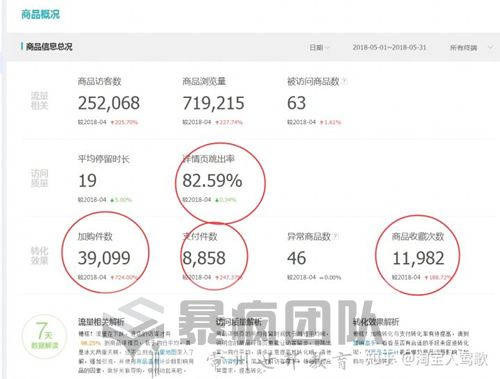Viewport: 500px width, 379px height.
Task: Click the 商品浏览量 value 719,215
Action: click(x=214, y=103)
